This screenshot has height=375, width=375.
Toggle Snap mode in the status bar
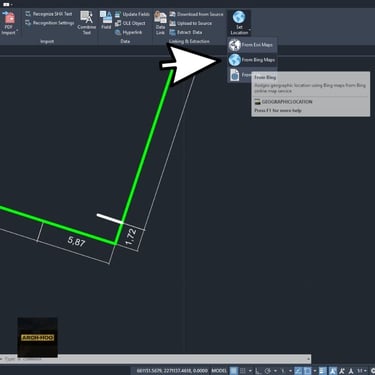point(243,371)
